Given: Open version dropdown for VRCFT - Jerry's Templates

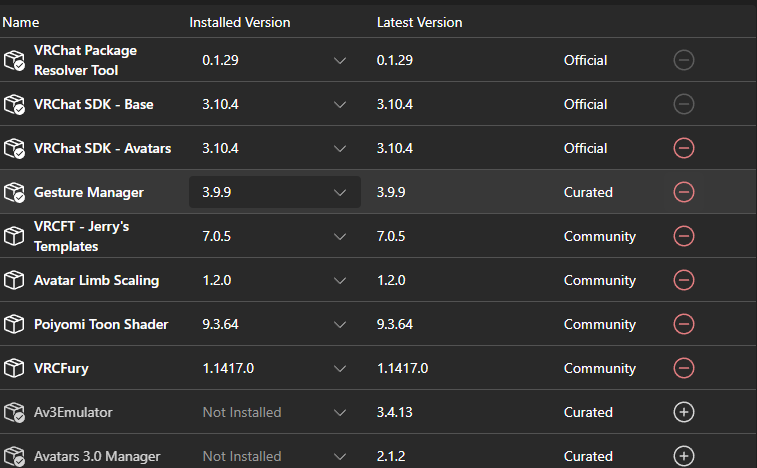Looking at the screenshot, I should 275,236.
